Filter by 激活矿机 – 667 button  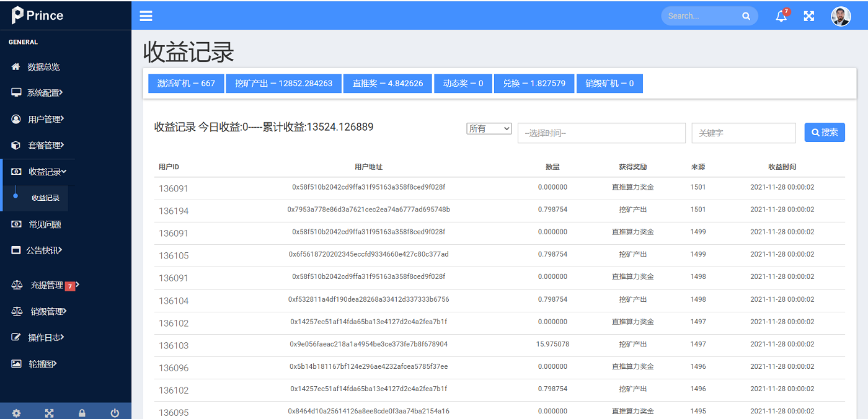(x=186, y=84)
